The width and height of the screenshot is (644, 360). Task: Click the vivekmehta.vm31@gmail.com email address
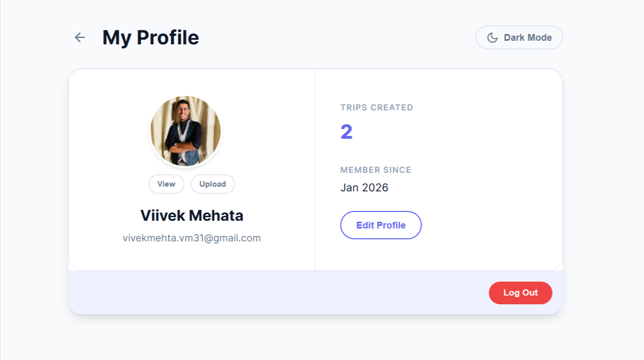point(191,238)
